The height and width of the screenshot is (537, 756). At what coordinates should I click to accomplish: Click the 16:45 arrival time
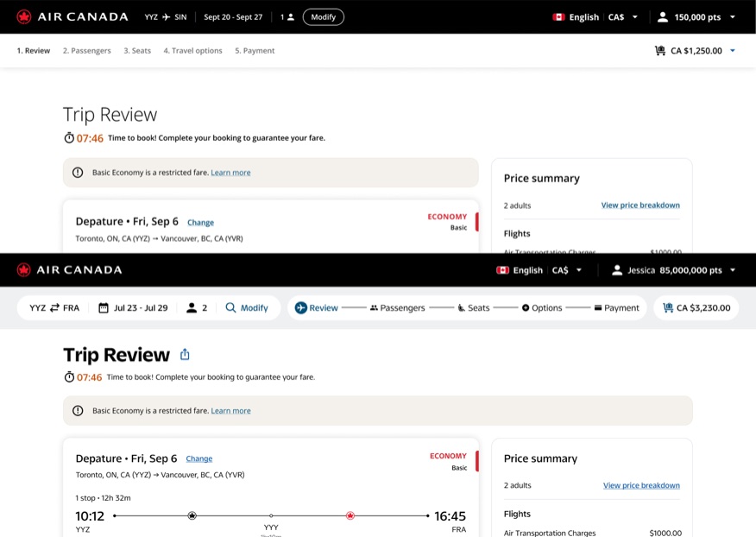click(450, 516)
